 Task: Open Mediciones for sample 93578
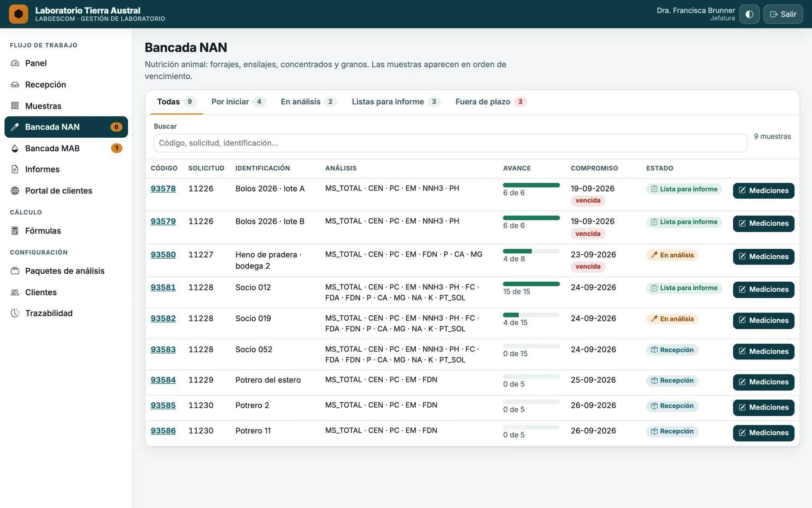pyautogui.click(x=763, y=191)
